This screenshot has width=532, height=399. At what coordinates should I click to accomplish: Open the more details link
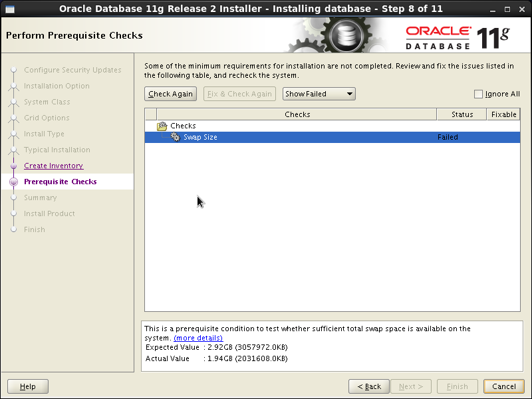point(198,338)
